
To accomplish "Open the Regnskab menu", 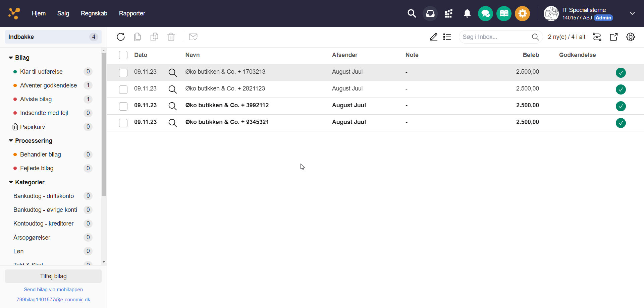I will [x=94, y=13].
